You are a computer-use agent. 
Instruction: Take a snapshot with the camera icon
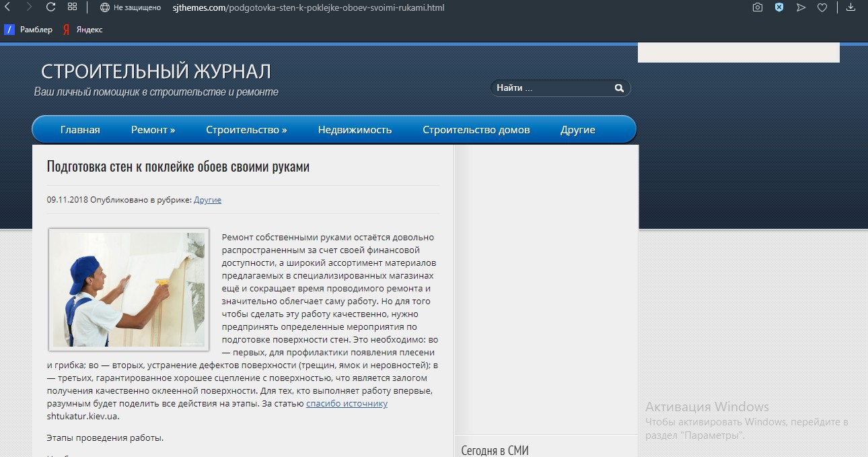coord(758,7)
